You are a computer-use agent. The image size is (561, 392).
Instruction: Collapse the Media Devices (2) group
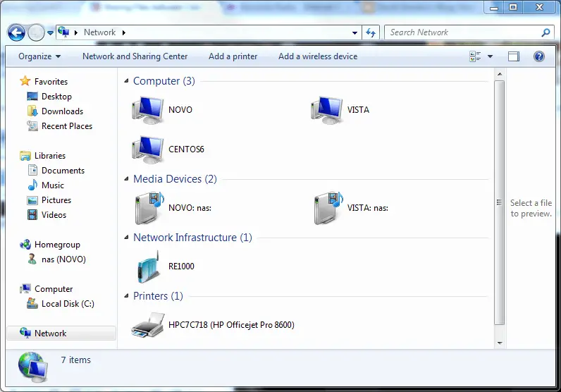click(x=127, y=180)
